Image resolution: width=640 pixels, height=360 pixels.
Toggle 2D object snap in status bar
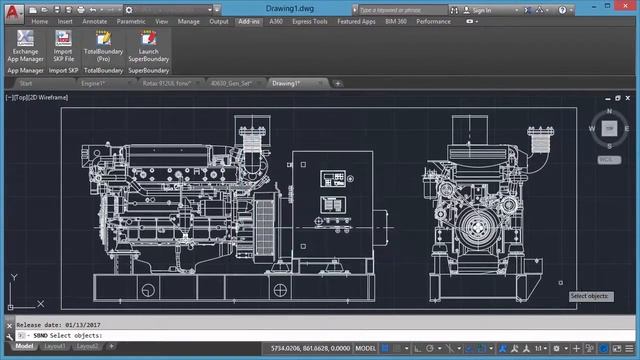coord(482,349)
